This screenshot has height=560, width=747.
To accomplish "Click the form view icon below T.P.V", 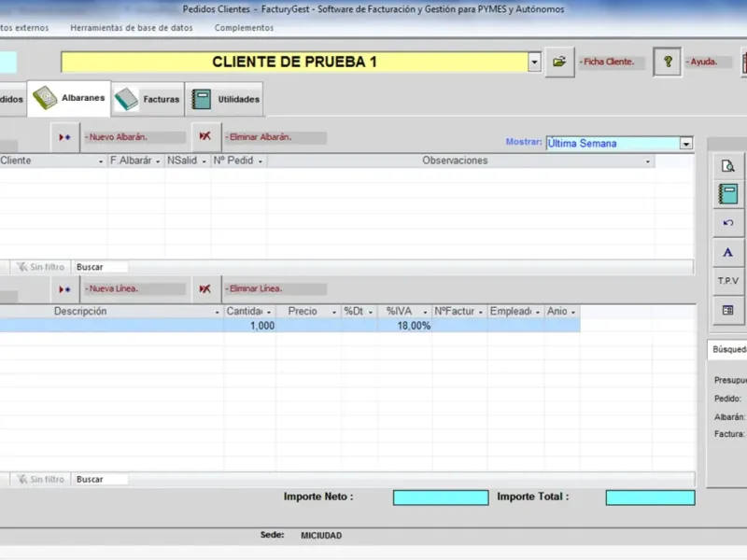I will tap(728, 311).
